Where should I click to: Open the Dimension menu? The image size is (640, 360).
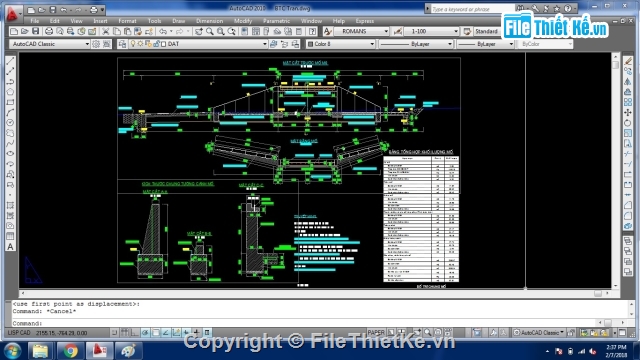(x=209, y=21)
